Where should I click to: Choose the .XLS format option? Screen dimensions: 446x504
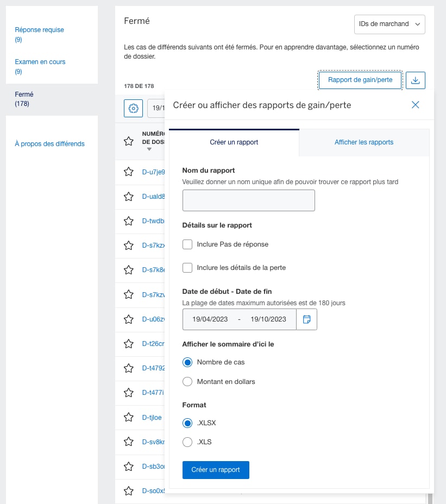tap(187, 442)
